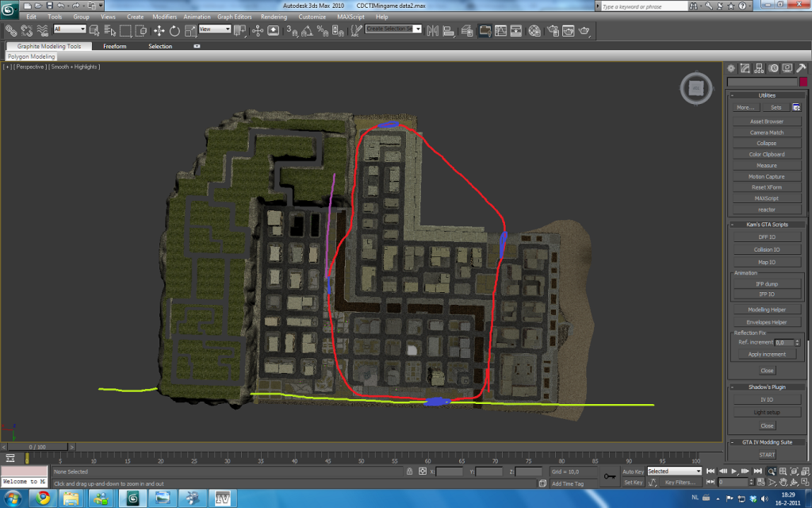
Task: Open key filter Selected dropdown
Action: click(674, 471)
